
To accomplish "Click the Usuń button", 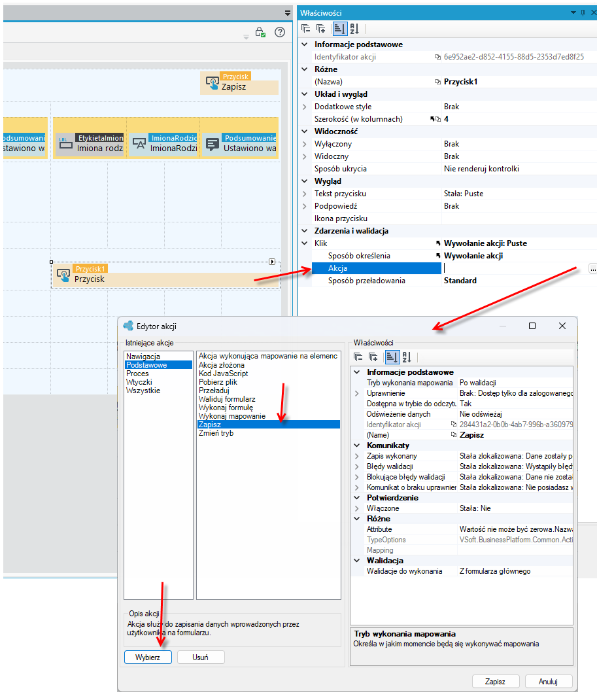I will pos(201,657).
